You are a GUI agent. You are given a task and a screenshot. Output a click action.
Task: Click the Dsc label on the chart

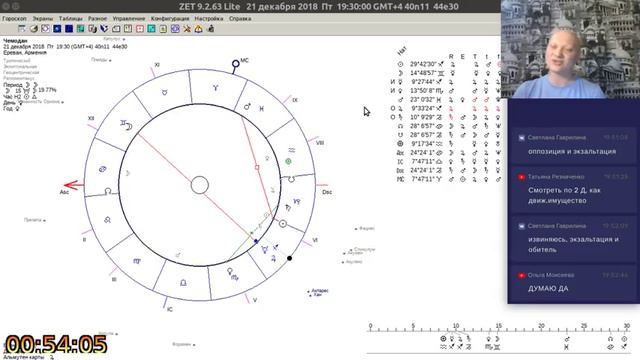point(327,192)
